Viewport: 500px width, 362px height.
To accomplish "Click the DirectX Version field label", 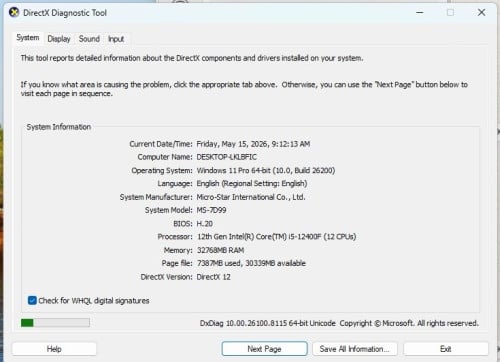I will [x=167, y=277].
